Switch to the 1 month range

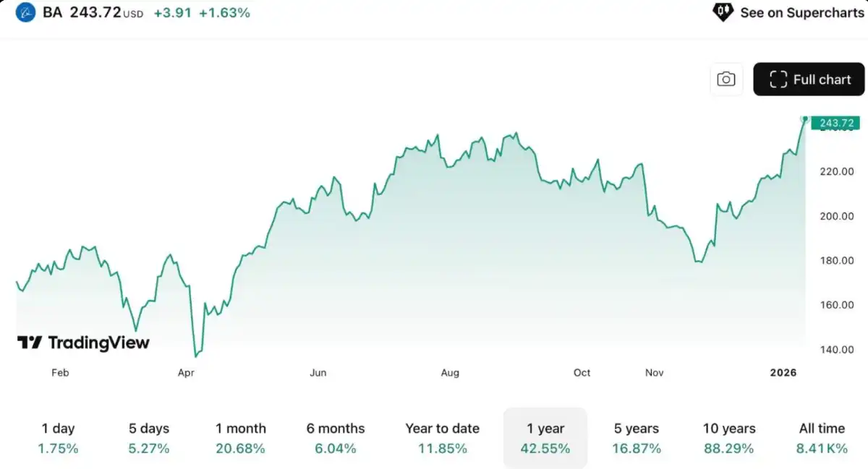pos(240,438)
